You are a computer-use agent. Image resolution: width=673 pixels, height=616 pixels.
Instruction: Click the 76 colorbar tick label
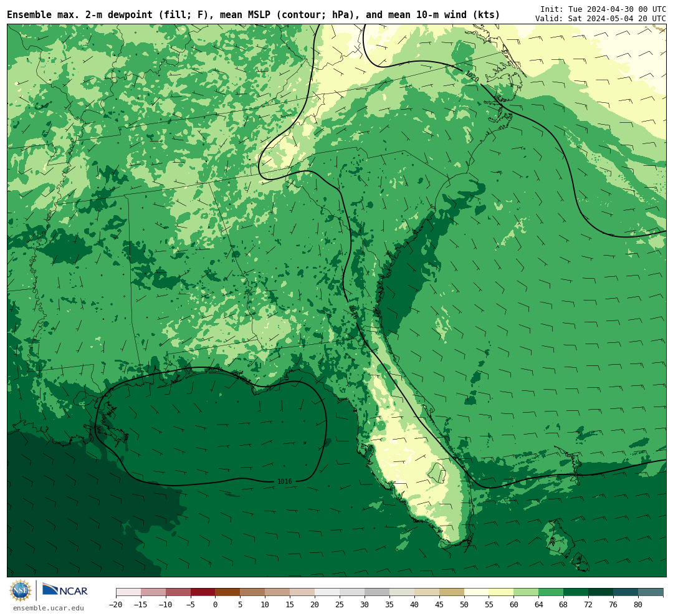tap(614, 604)
